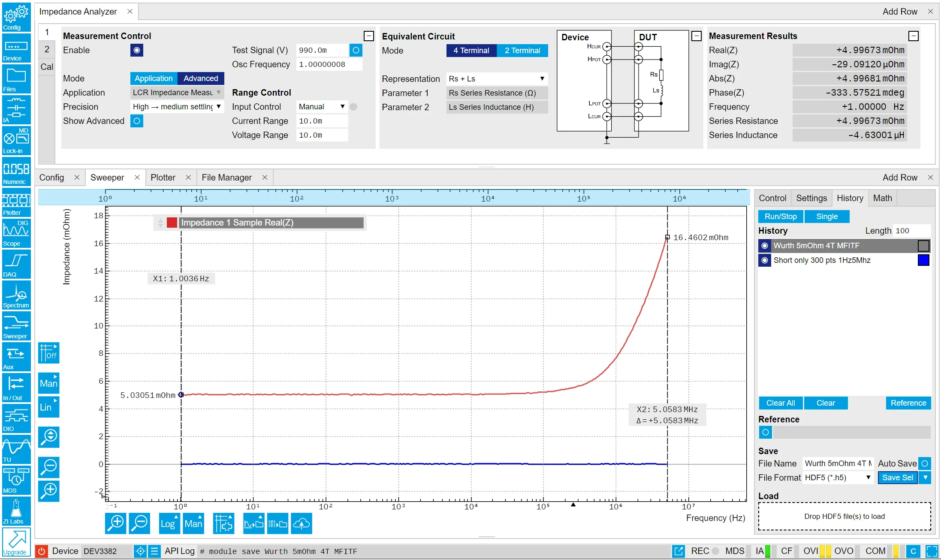The width and height of the screenshot is (941, 560).
Task: Toggle the Auto Save option
Action: tap(925, 464)
